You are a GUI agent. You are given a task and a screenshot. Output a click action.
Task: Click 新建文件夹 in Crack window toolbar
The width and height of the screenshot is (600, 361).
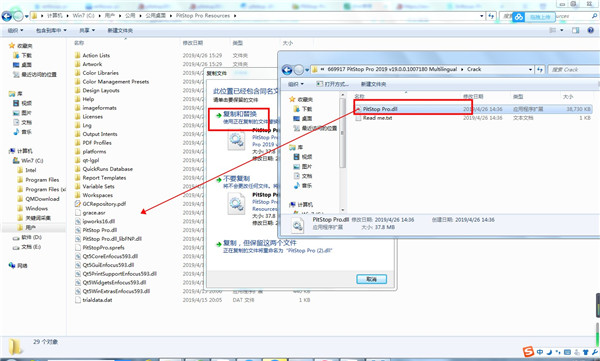[373, 84]
